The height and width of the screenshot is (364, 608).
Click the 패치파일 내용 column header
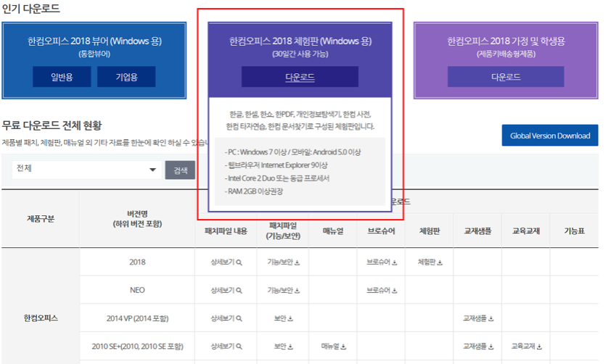(x=226, y=231)
